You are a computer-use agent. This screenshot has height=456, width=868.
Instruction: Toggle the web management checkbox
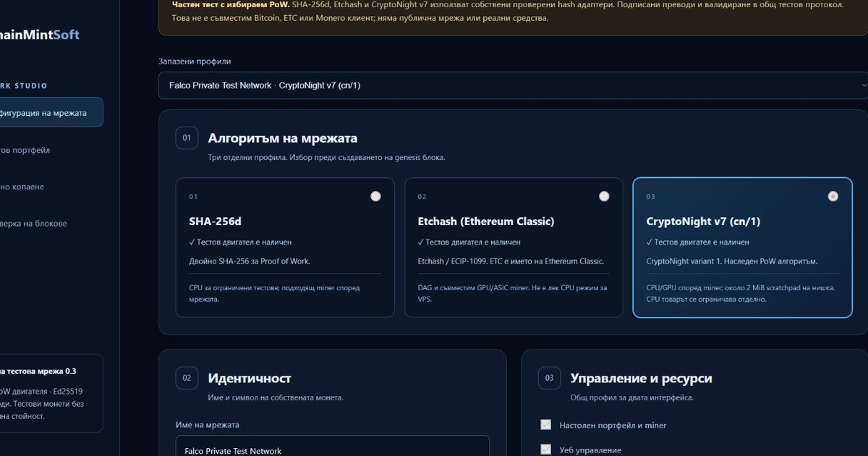point(545,449)
